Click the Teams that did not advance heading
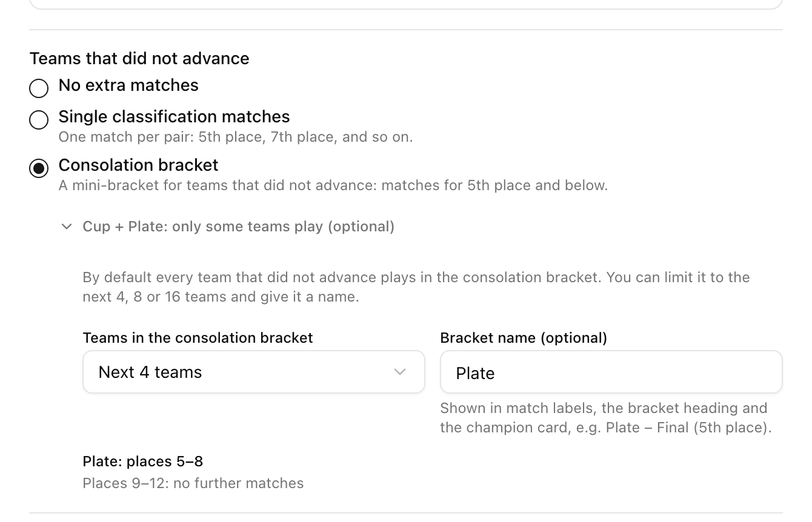The width and height of the screenshot is (812, 522). tap(139, 58)
